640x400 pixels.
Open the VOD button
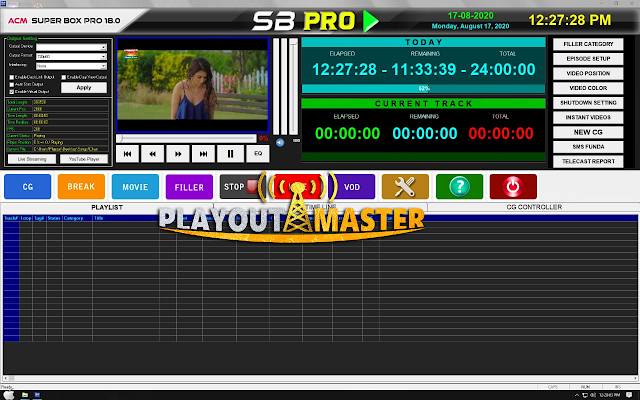(352, 187)
